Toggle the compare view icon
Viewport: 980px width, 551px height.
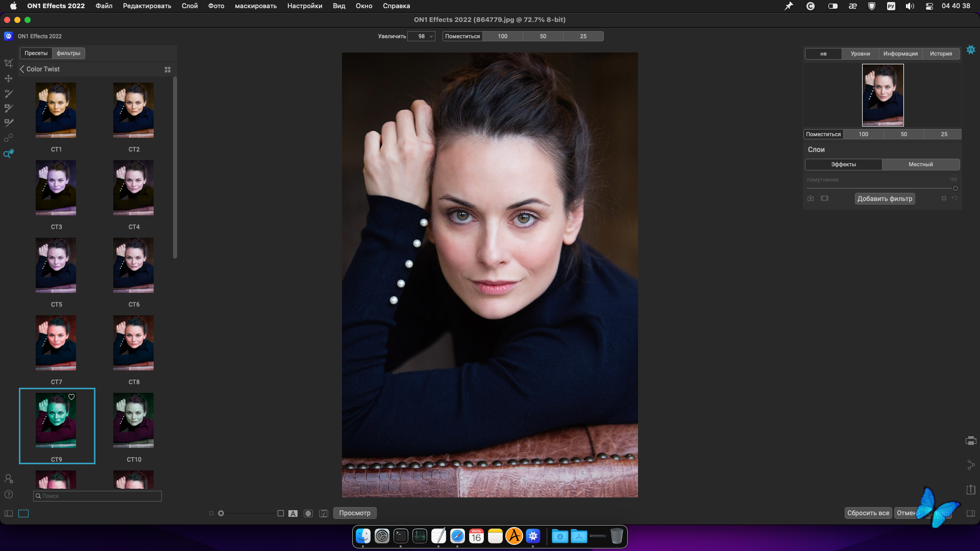(x=324, y=513)
